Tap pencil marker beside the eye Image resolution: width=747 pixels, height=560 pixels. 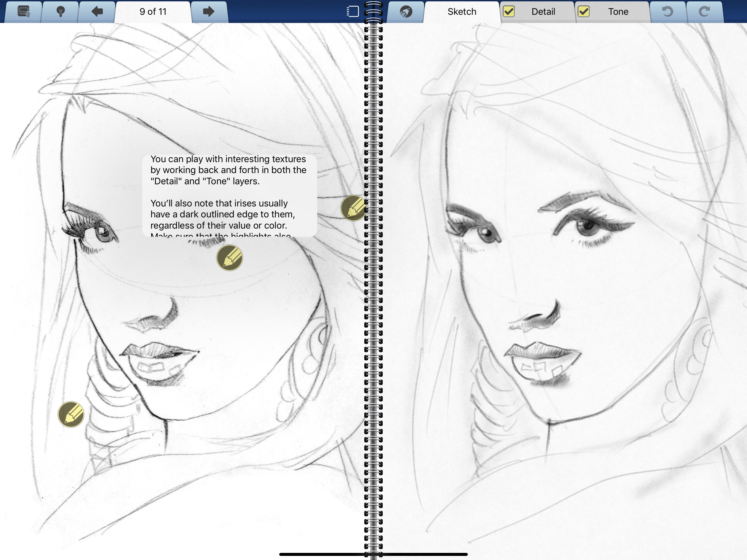click(x=230, y=258)
